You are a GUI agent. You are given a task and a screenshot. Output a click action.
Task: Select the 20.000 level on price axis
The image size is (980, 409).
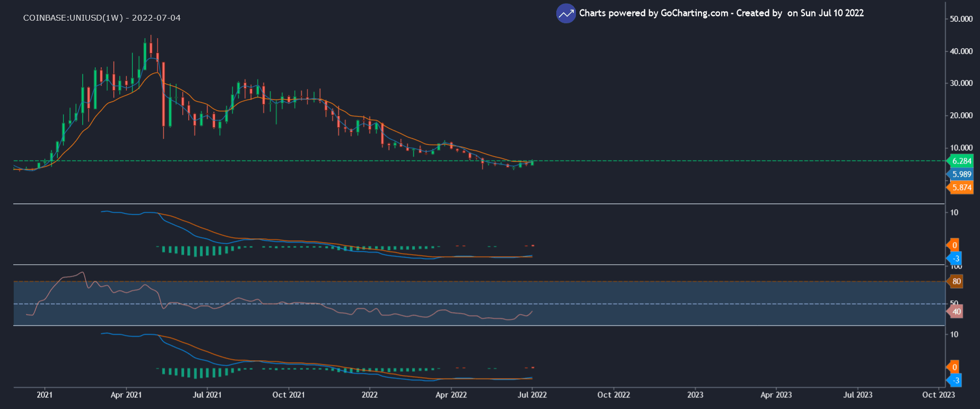point(961,115)
